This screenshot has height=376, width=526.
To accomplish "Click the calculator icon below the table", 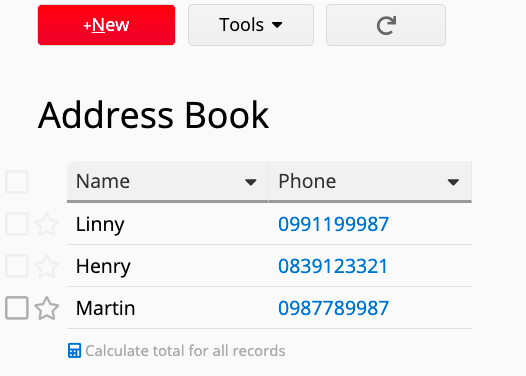I will click(x=74, y=351).
